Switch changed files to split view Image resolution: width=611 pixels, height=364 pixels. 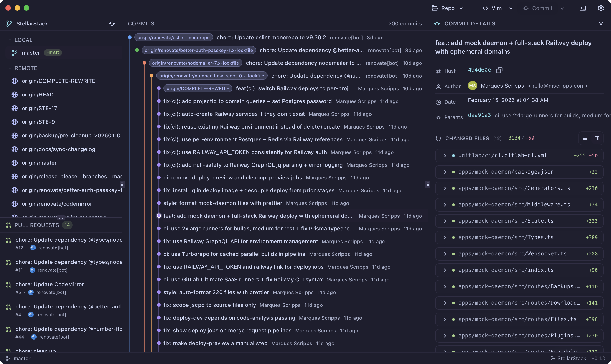click(597, 138)
